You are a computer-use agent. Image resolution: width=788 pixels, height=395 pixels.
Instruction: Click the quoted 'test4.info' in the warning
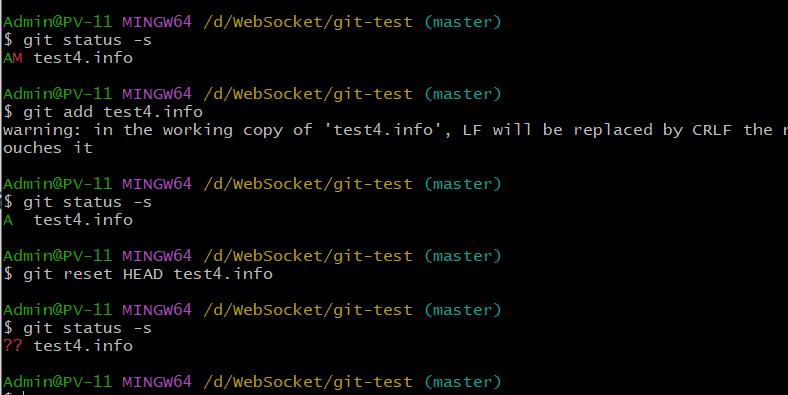click(383, 130)
